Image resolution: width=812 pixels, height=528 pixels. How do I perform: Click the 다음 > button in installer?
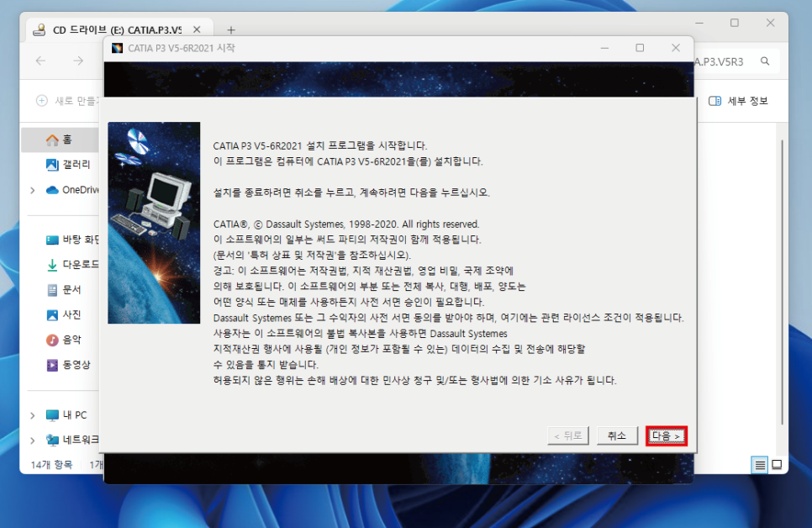[667, 436]
